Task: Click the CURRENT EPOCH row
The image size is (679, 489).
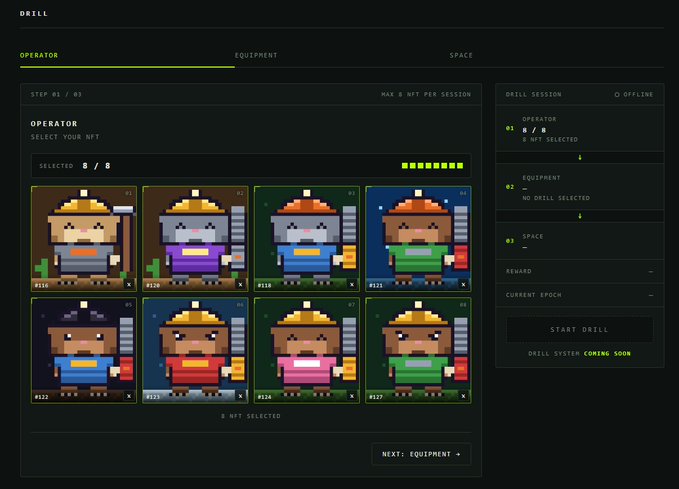Action: 580,295
